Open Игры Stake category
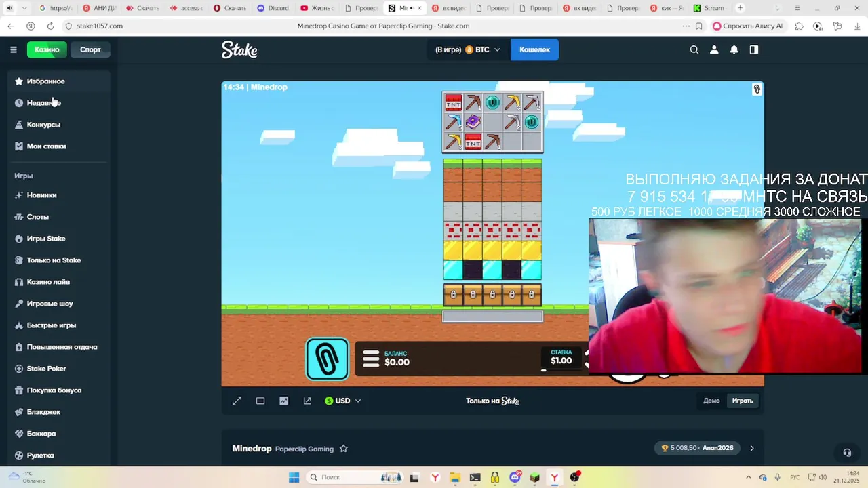Screen dimensions: 868x488 [60, 239]
